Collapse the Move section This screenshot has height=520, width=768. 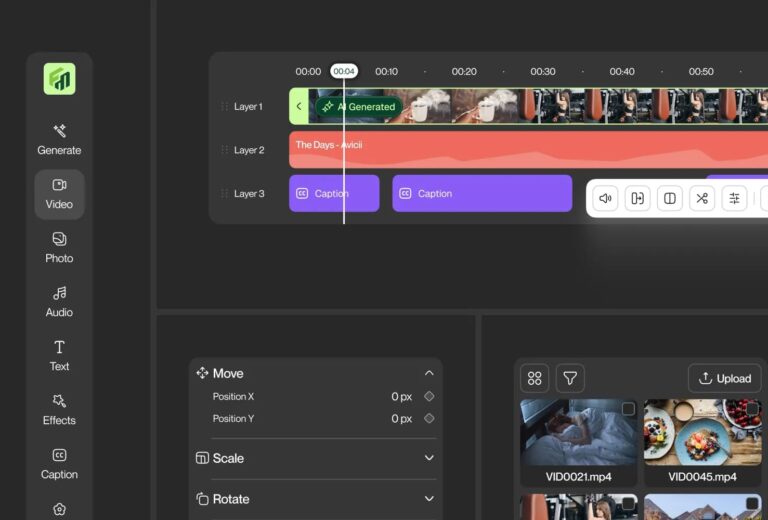(429, 373)
